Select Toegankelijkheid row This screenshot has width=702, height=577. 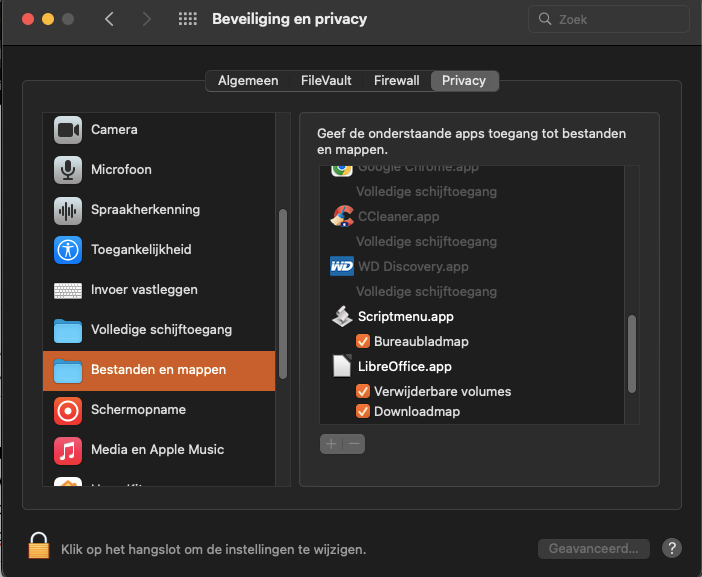pyautogui.click(x=159, y=250)
